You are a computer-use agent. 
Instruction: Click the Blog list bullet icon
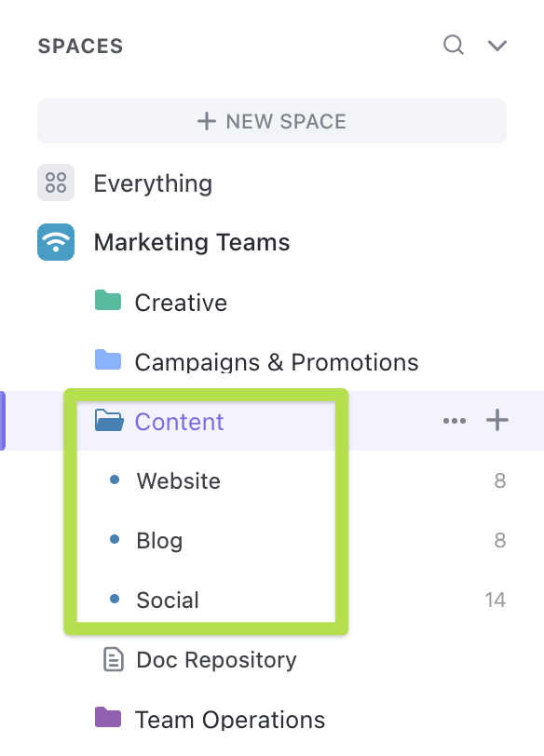[116, 540]
